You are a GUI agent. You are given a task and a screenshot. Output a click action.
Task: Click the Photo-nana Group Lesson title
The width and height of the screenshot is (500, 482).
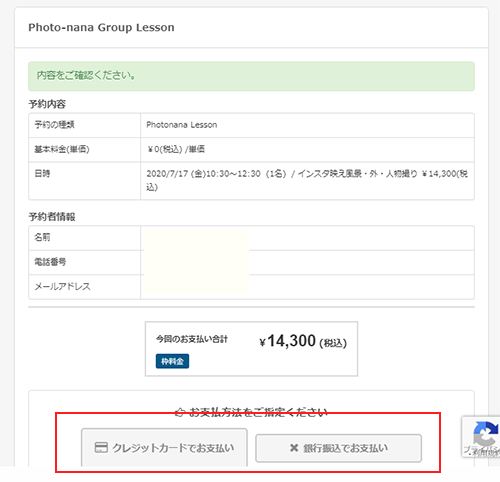pyautogui.click(x=101, y=27)
